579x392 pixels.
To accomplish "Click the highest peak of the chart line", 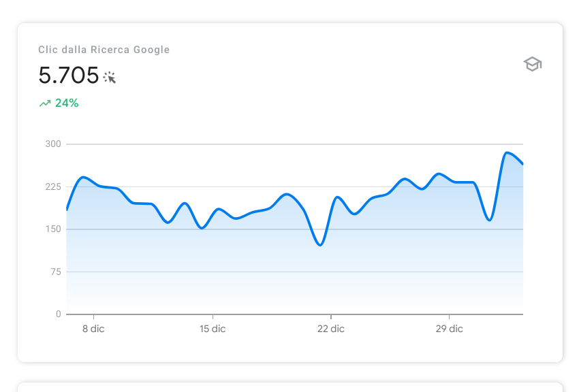I will (x=507, y=152).
